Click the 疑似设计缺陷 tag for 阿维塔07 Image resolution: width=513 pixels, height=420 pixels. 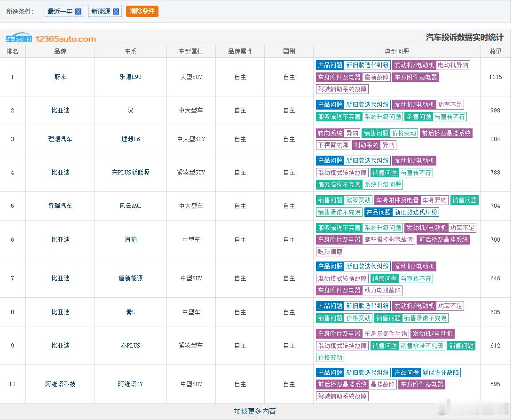tap(441, 372)
